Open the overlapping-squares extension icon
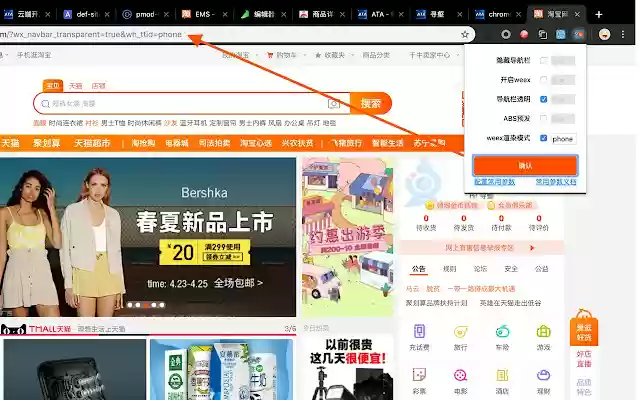The image size is (640, 400). [x=542, y=35]
